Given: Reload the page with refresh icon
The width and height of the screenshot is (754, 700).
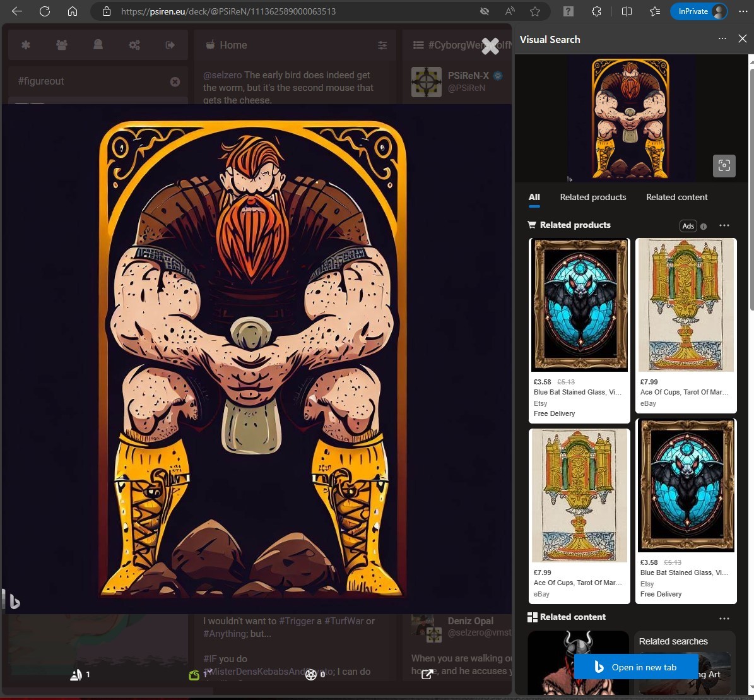Looking at the screenshot, I should (x=45, y=11).
